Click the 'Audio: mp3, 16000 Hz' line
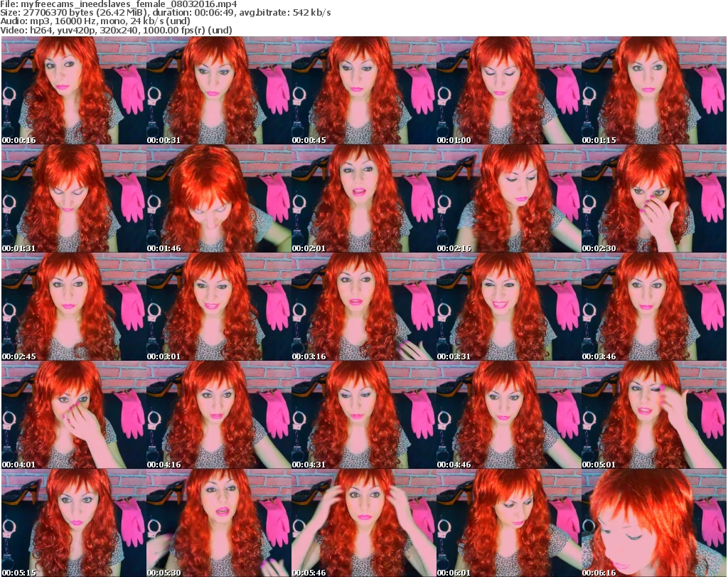Image resolution: width=728 pixels, height=577 pixels. (95, 21)
